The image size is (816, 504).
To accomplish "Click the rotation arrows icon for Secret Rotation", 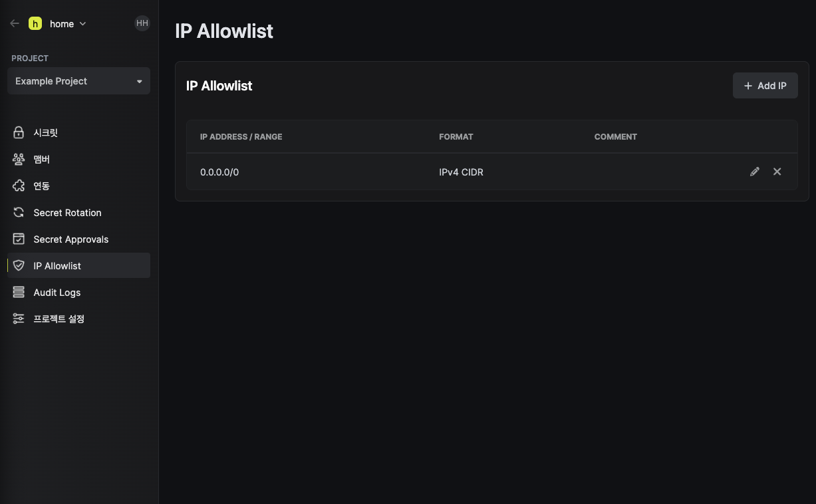I will (19, 213).
